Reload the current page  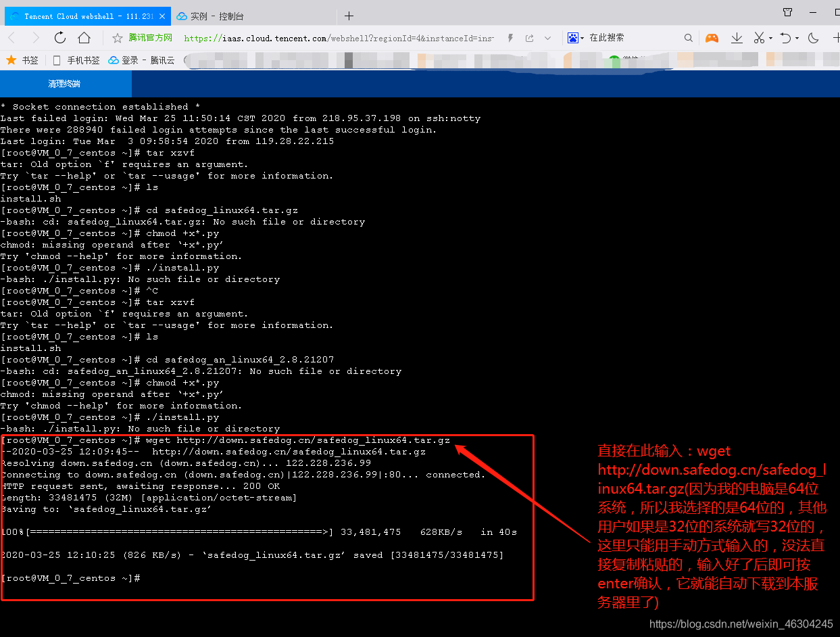point(60,38)
